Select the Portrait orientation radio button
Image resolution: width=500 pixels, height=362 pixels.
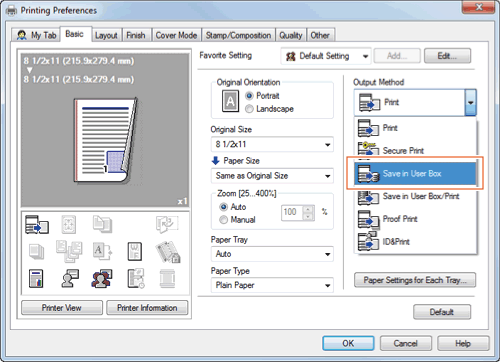[x=249, y=96]
